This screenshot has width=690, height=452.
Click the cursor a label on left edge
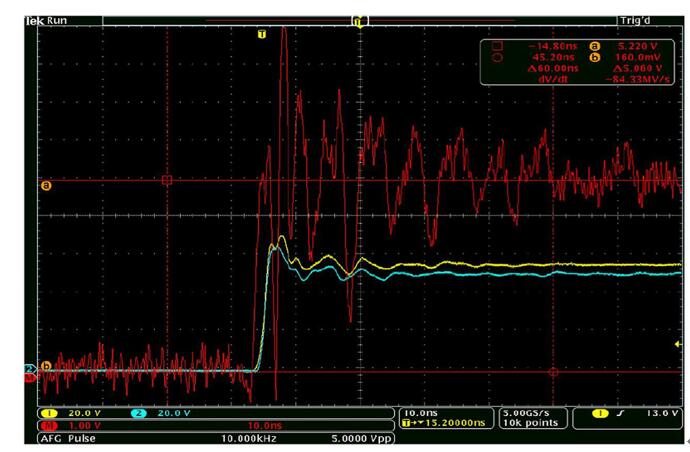[x=45, y=185]
